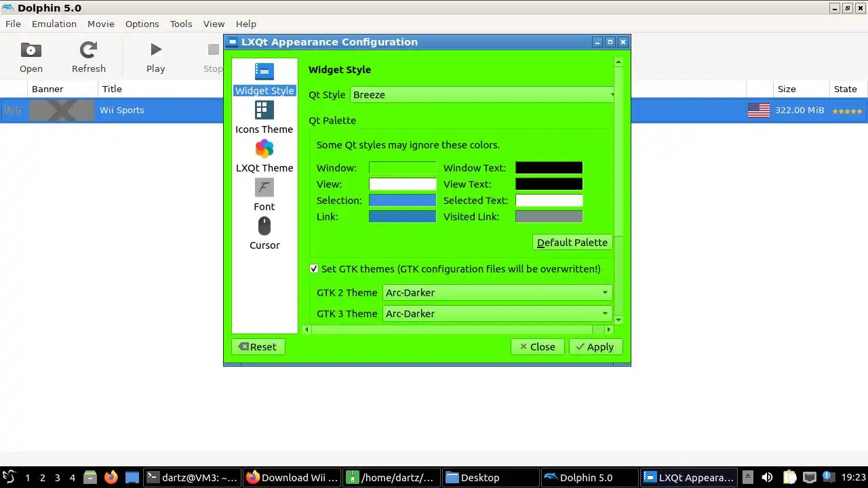Switch to the dartz@VM3 terminal taskbar entry

coord(192,478)
